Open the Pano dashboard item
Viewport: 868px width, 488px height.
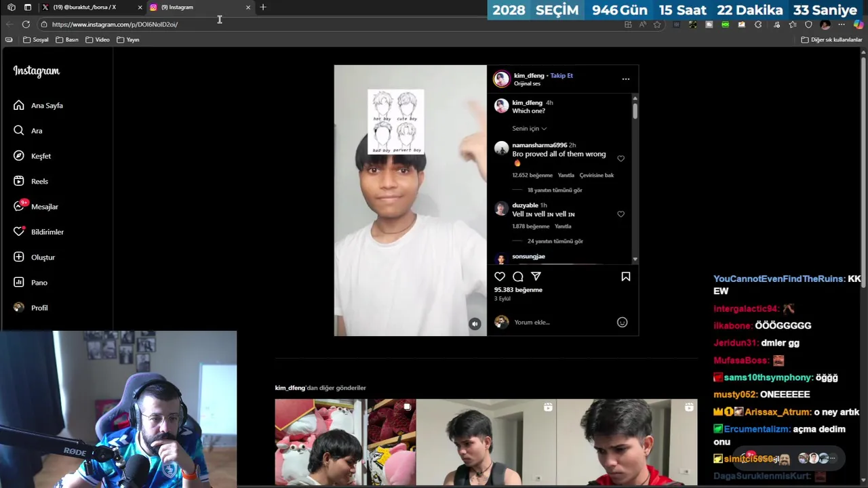pyautogui.click(x=30, y=283)
